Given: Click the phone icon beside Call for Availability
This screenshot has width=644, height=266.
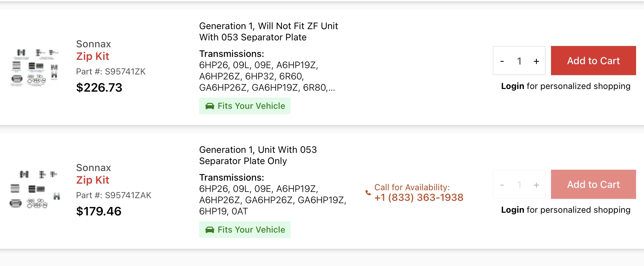Looking at the screenshot, I should click(x=368, y=193).
